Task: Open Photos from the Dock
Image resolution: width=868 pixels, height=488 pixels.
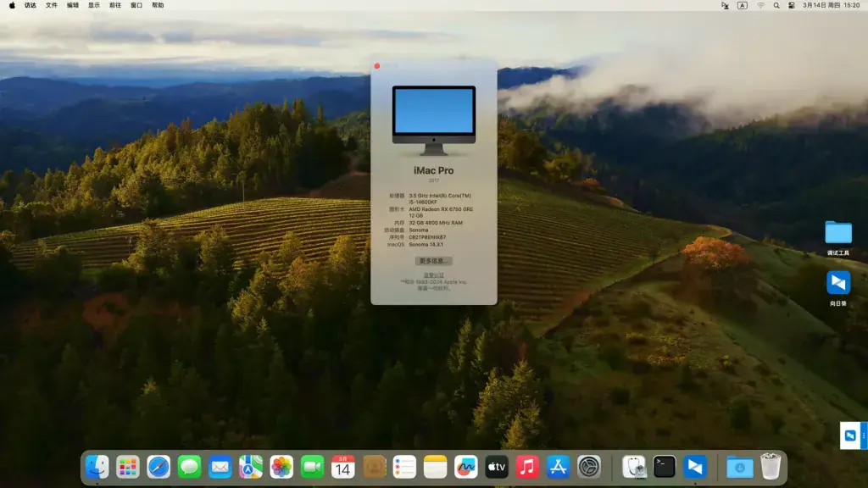Action: (x=281, y=467)
